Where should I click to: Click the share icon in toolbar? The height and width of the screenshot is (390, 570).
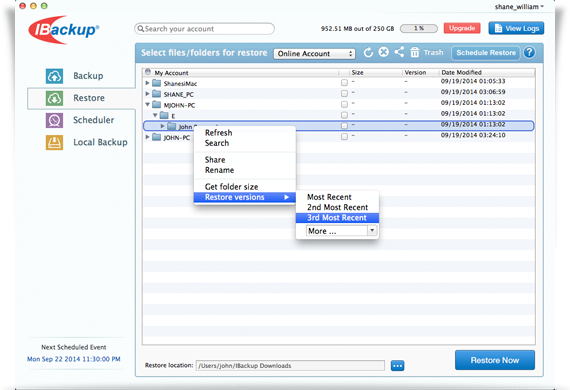399,52
